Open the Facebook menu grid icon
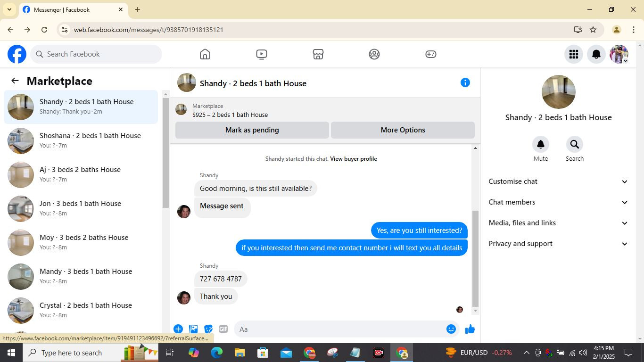 [574, 54]
